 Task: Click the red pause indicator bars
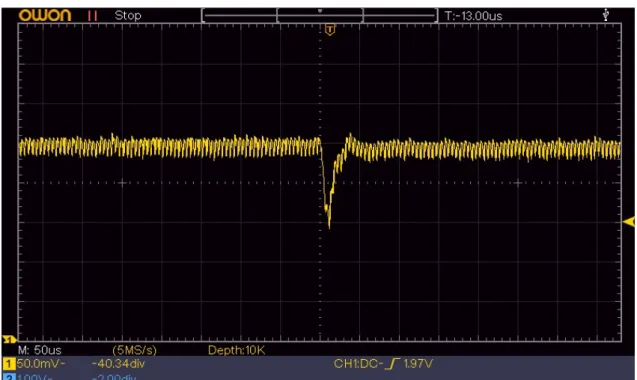click(x=92, y=16)
